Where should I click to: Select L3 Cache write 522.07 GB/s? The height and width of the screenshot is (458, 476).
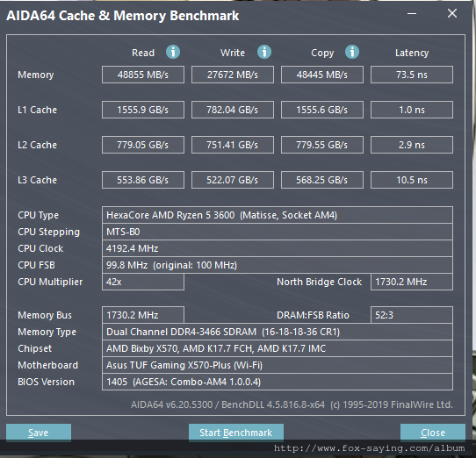233,180
